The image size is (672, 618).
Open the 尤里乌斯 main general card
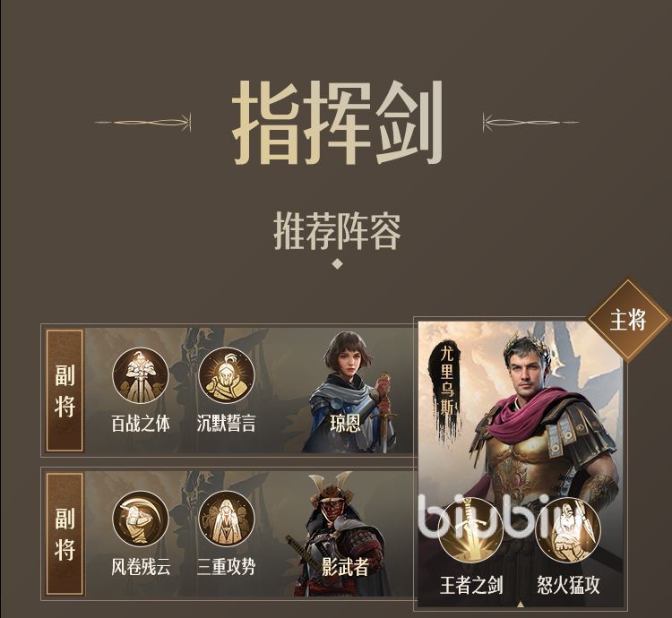[521, 465]
